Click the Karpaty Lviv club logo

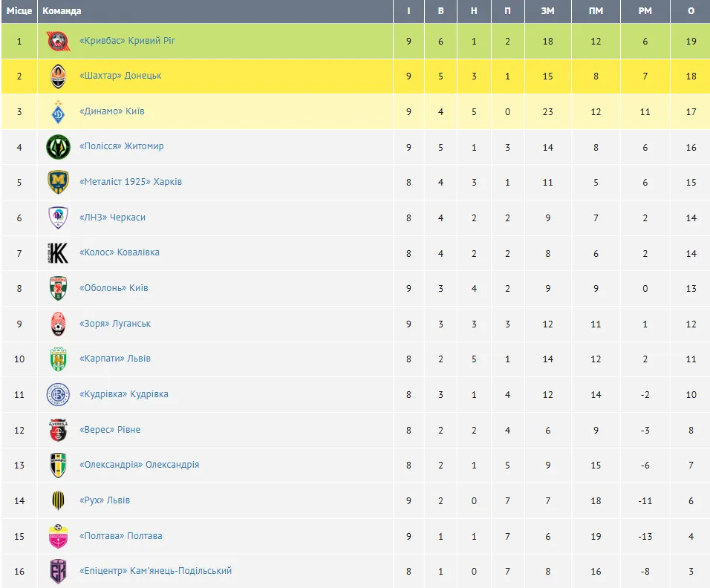coord(58,359)
